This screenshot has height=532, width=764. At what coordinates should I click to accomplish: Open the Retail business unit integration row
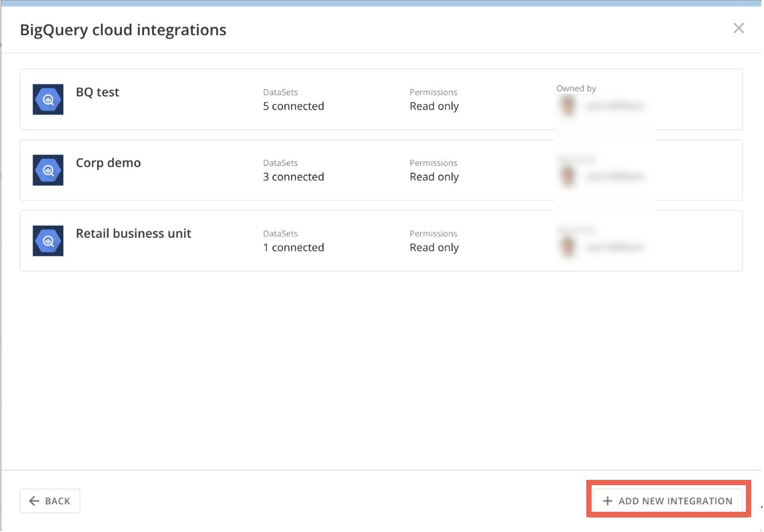tap(372, 240)
